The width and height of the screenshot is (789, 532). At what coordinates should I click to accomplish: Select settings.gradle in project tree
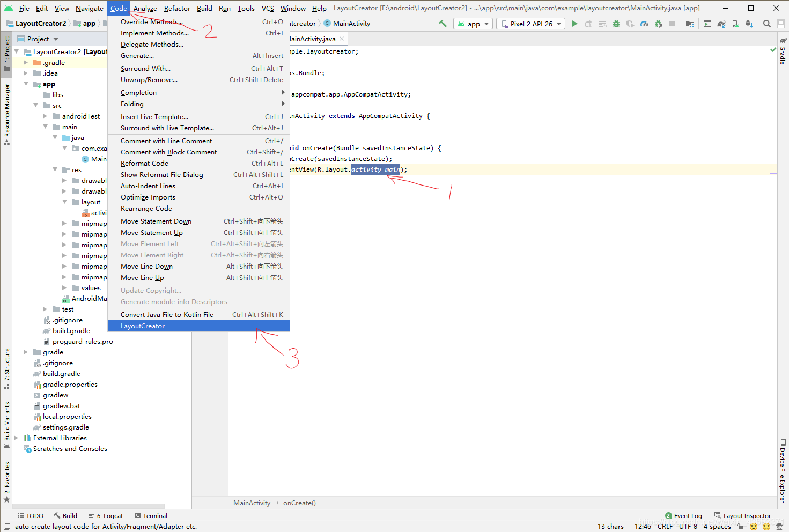(66, 427)
